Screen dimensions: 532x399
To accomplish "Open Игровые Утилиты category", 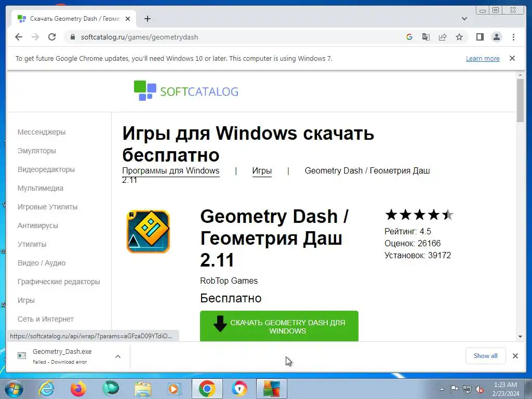I will [x=47, y=207].
